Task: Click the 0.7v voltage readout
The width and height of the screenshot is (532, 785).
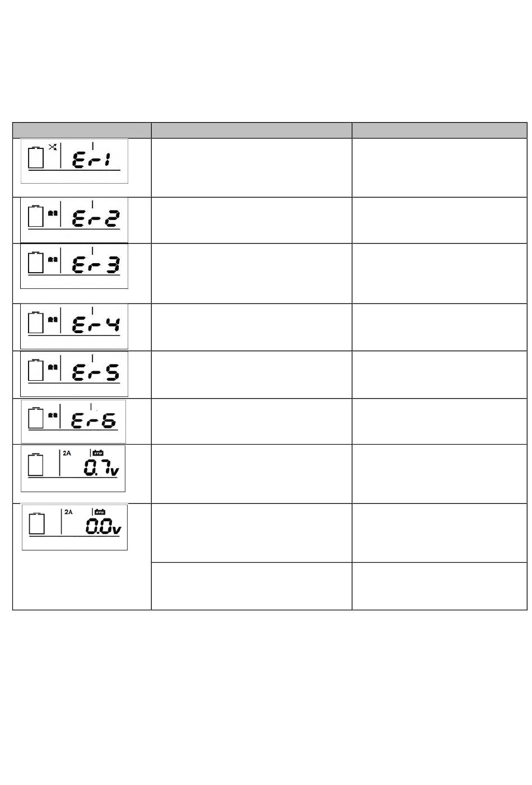Action: (101, 468)
